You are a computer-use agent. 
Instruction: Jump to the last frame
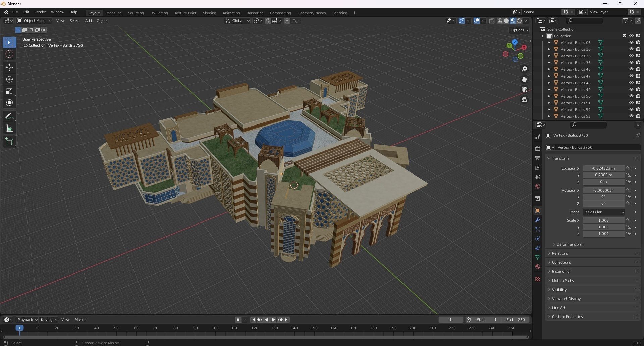(x=287, y=320)
